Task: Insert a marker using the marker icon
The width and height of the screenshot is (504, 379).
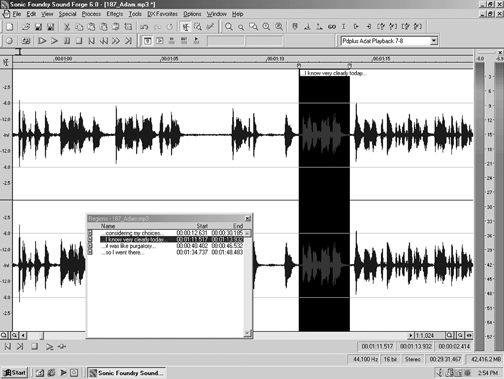Action: [x=295, y=27]
